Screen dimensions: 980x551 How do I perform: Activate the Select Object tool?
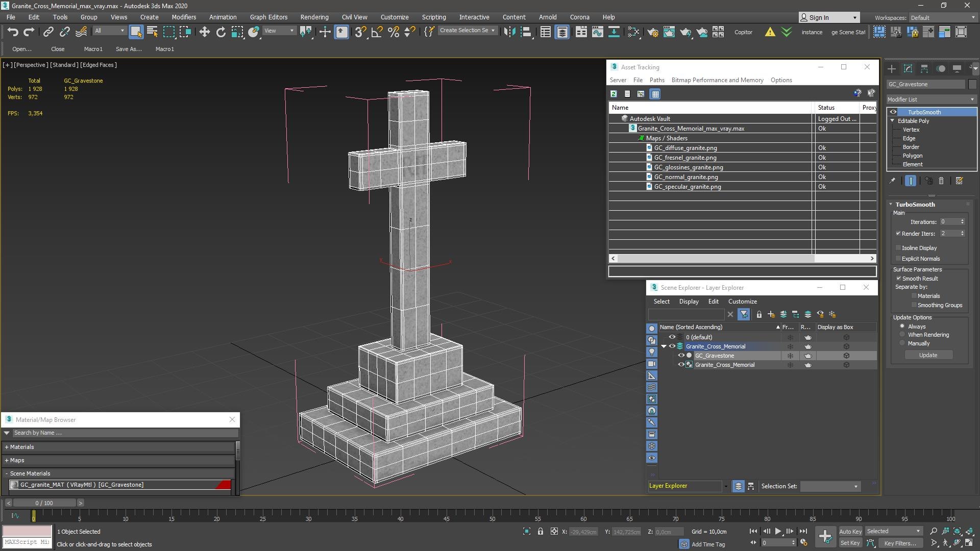tap(136, 32)
